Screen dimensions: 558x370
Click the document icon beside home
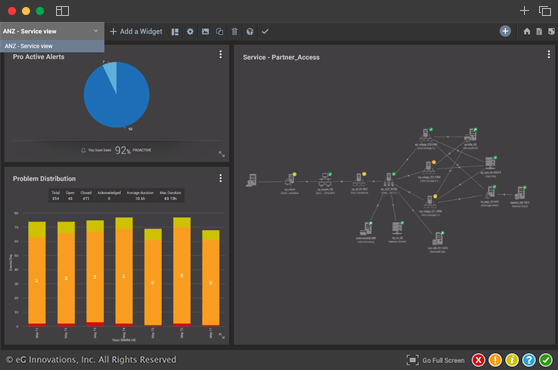(539, 32)
